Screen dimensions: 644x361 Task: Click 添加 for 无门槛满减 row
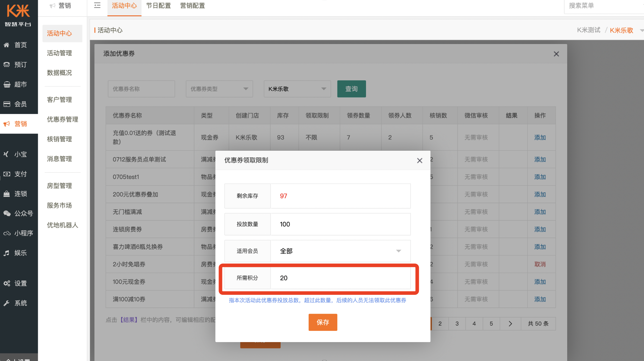[x=540, y=212]
